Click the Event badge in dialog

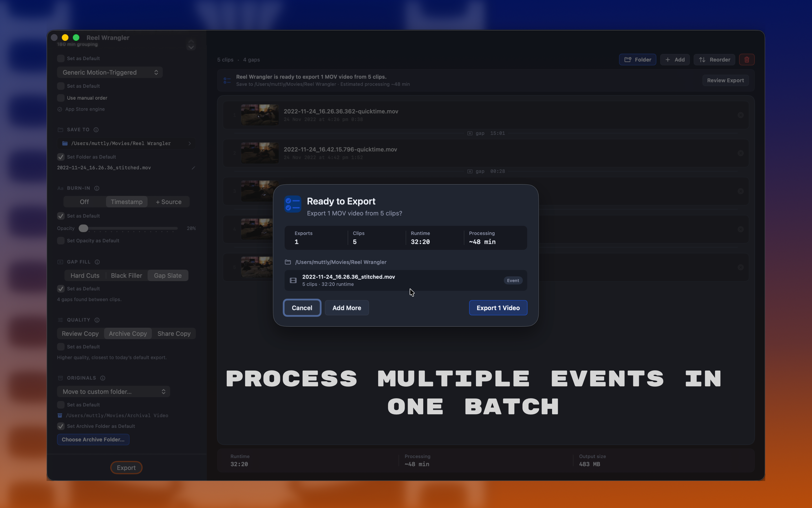tap(513, 280)
